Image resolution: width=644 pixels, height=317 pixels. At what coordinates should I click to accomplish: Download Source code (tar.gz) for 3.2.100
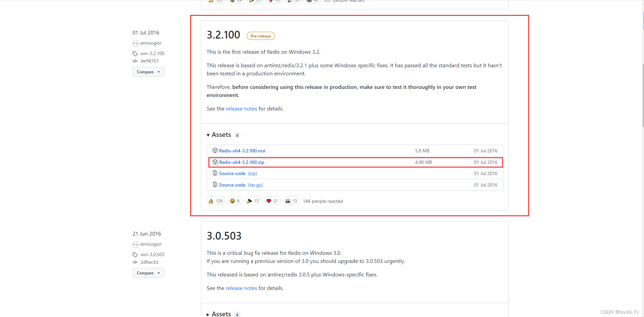[x=241, y=185]
